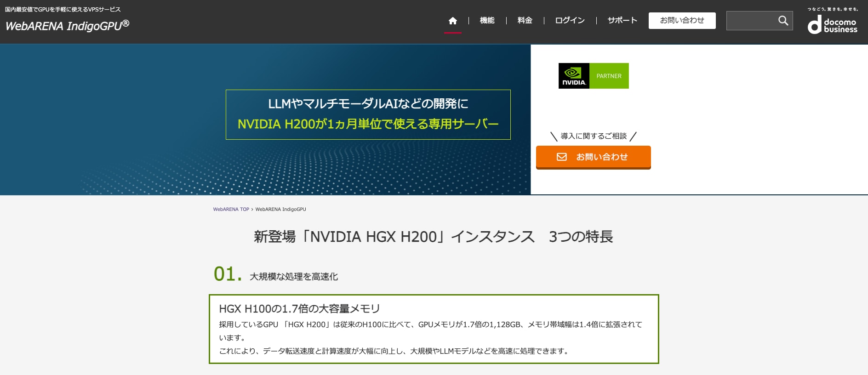Click the white お問い合わせ header button
Image resolution: width=868 pixels, height=375 pixels.
(682, 21)
